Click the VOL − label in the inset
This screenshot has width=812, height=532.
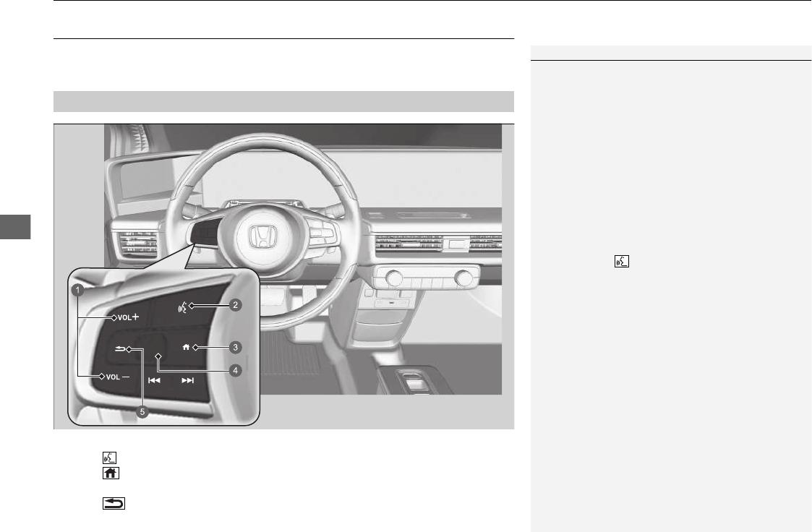[118, 377]
